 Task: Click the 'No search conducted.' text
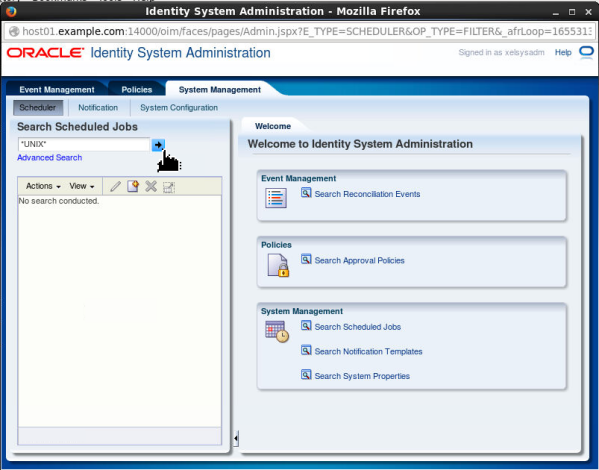[x=59, y=201]
